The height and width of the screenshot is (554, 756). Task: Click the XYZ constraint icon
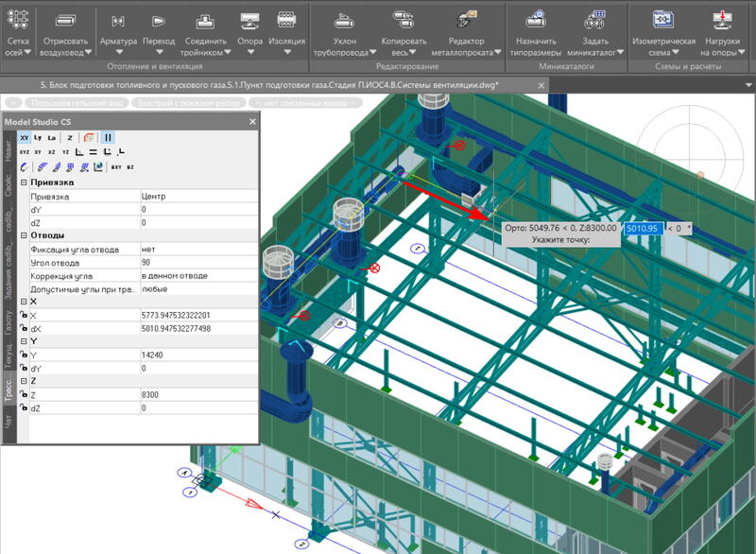pos(25,152)
